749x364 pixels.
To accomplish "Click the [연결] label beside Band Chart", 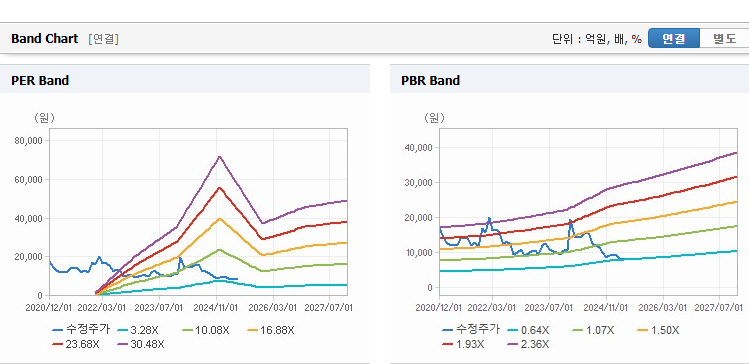I will click(x=104, y=39).
